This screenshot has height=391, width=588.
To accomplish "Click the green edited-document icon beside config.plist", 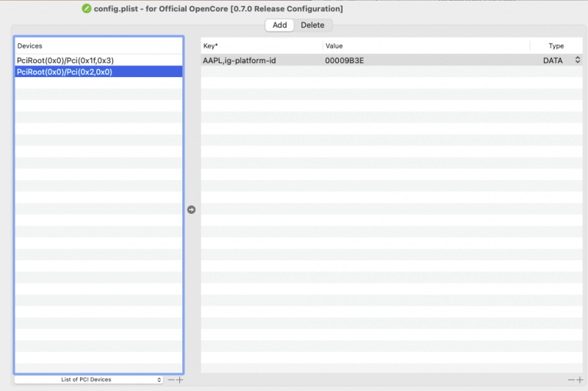I will (x=87, y=8).
